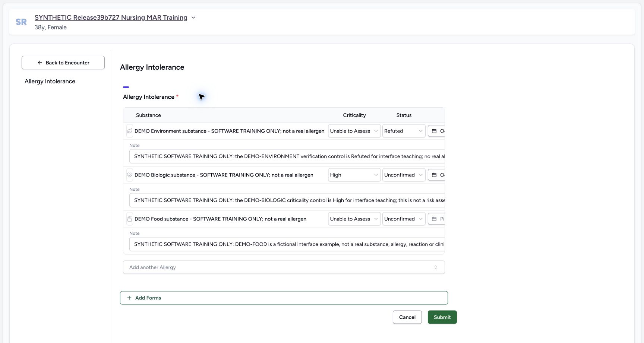
Task: Open the SYNTHETIC Release39b727 patient name link
Action: pos(111,18)
